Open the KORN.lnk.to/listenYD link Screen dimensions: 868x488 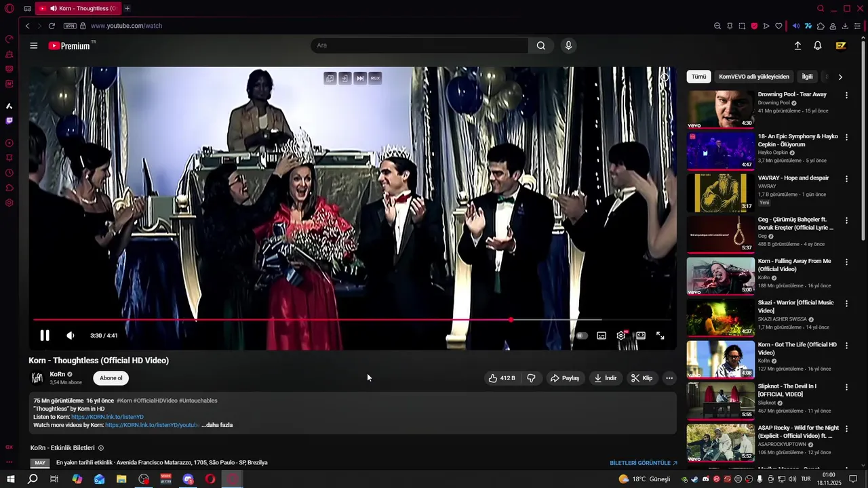tap(107, 417)
